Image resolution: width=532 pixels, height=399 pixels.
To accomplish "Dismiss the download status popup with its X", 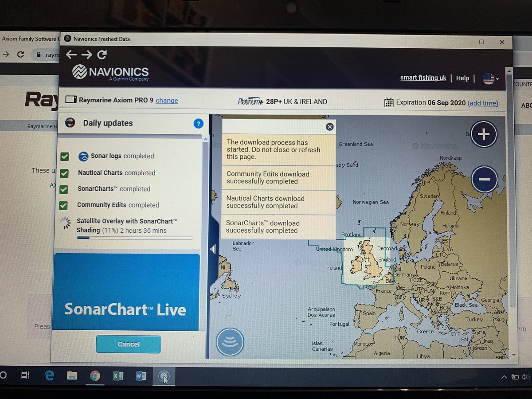I will click(x=329, y=127).
